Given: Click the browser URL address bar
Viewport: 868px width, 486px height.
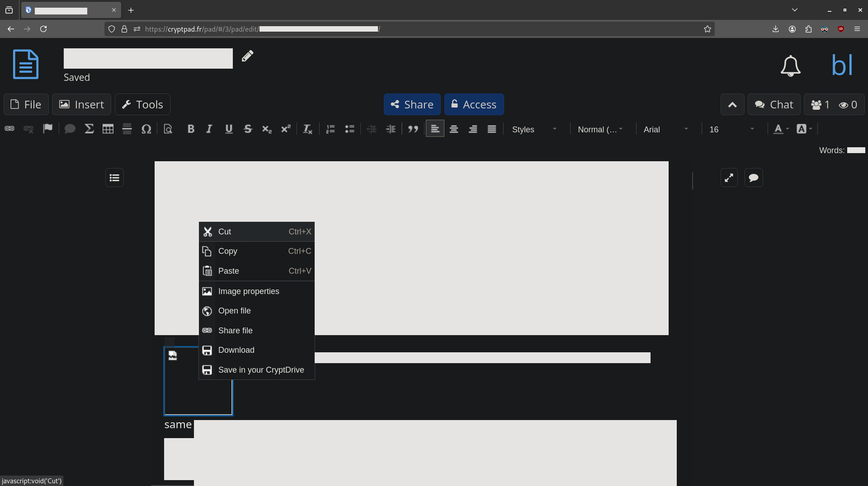Looking at the screenshot, I should coord(407,29).
